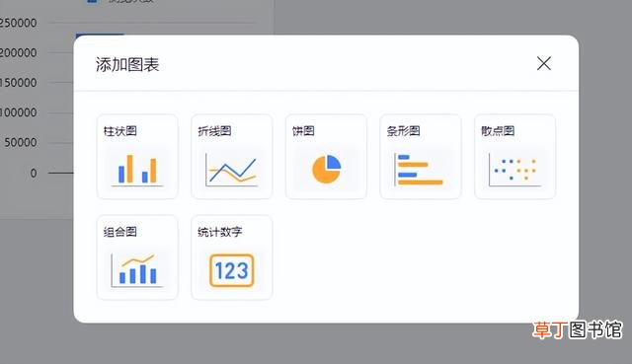Choose the 折线图 line chart icon
This screenshot has width=632, height=364.
231,170
